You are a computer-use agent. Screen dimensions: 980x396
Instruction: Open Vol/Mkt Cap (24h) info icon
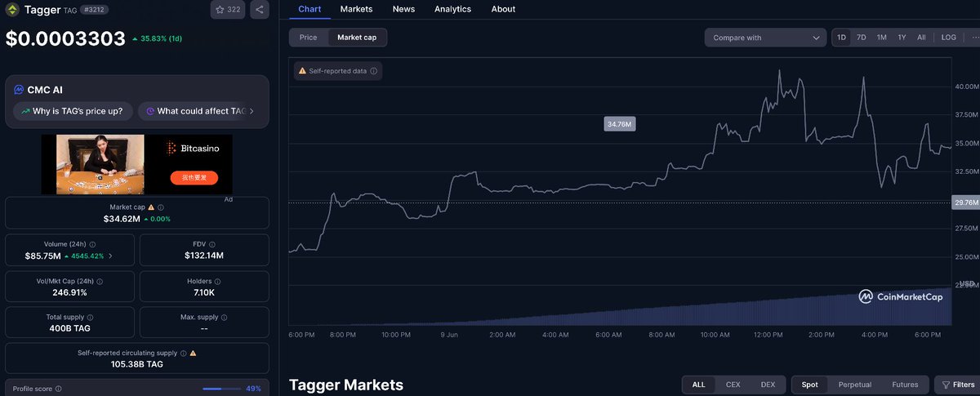tap(100, 281)
